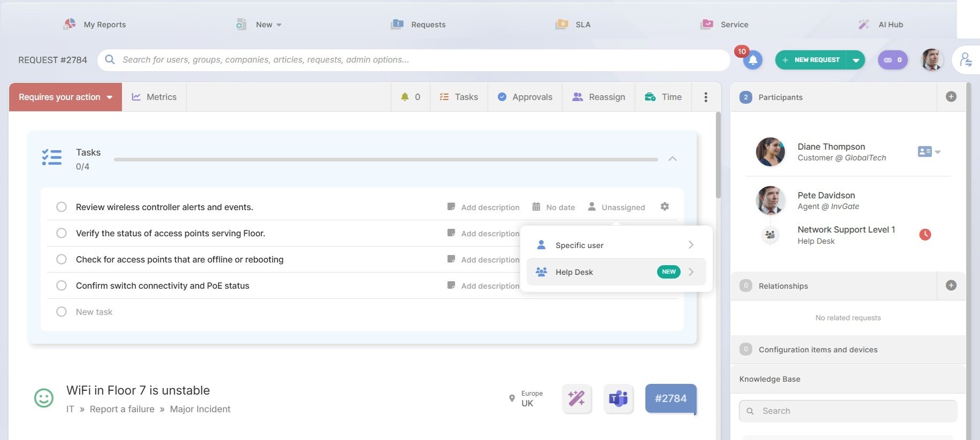The image size is (980, 440).
Task: Click Pete Davidson's avatar photo
Action: [770, 200]
